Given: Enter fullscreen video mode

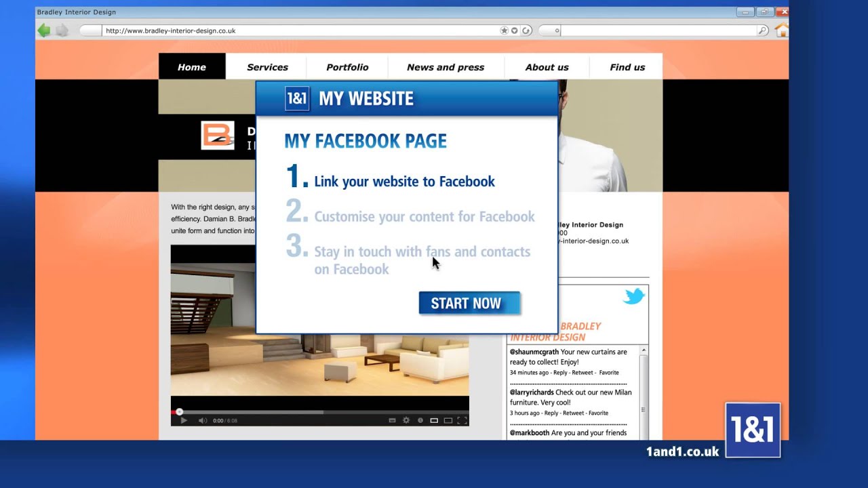Looking at the screenshot, I should pos(462,420).
